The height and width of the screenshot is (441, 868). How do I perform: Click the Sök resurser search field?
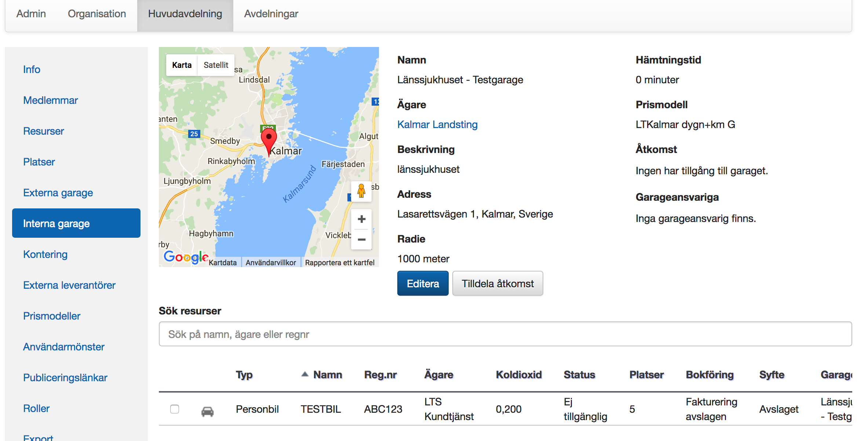tap(505, 334)
